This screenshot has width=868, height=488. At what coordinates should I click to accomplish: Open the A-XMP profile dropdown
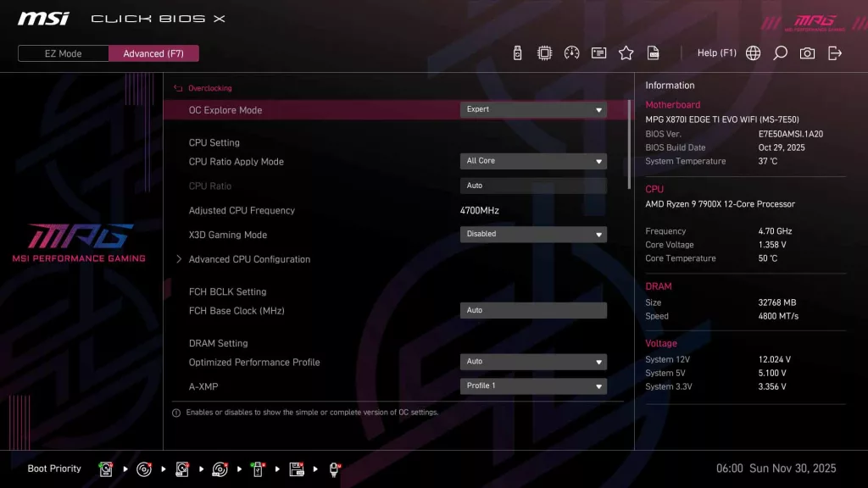click(533, 385)
